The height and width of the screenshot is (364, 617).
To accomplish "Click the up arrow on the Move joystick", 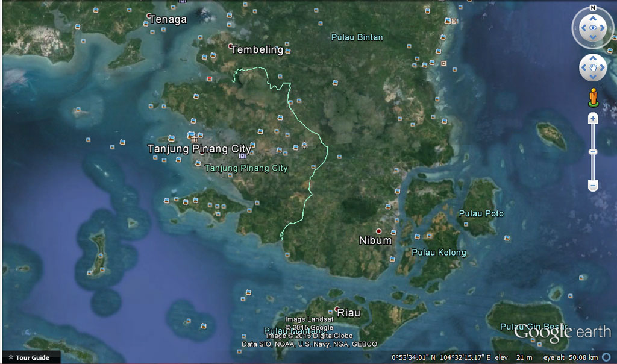I will pyautogui.click(x=594, y=58).
